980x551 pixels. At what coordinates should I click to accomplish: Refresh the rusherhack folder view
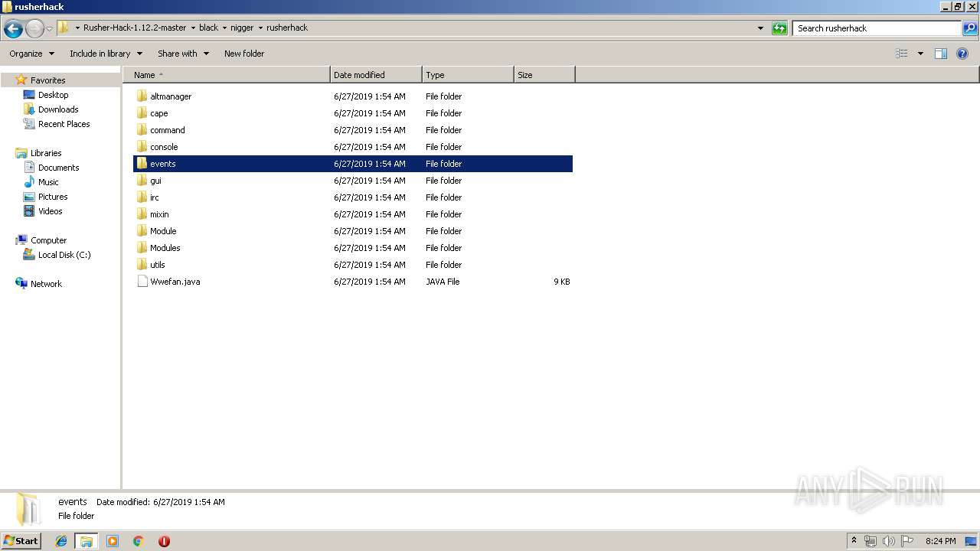(x=779, y=28)
